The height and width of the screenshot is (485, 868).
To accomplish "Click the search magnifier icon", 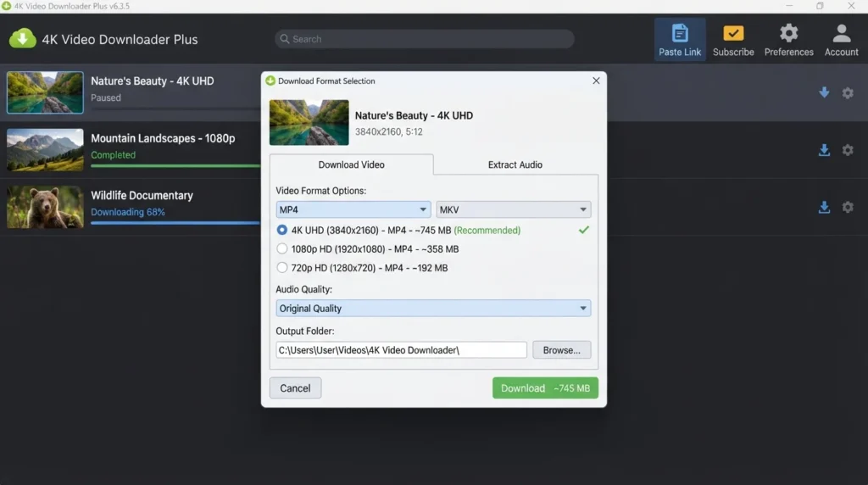I will click(285, 39).
